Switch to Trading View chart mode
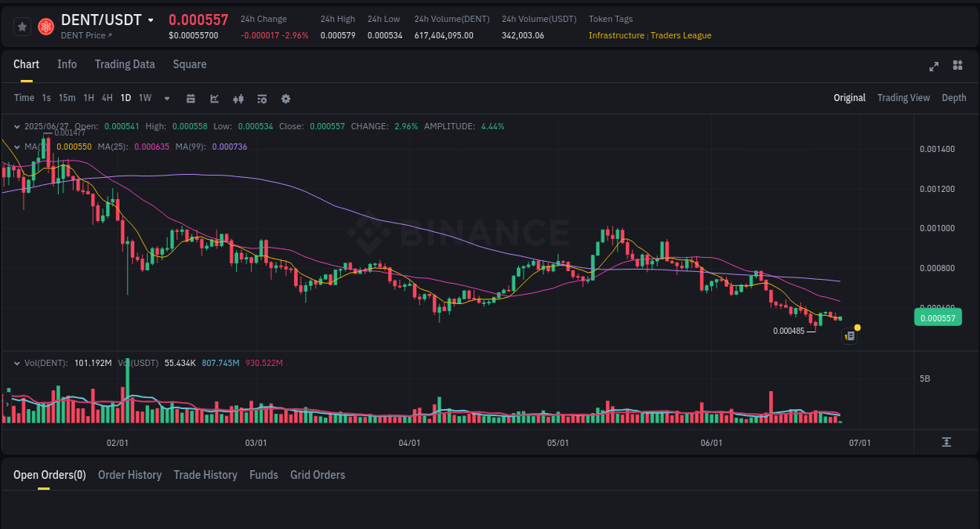This screenshot has width=980, height=529. coord(903,98)
